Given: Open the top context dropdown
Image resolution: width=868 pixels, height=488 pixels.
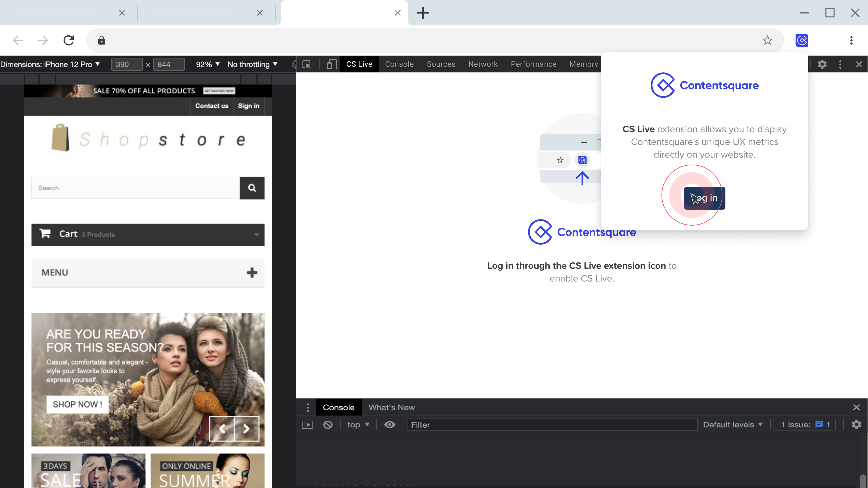Looking at the screenshot, I should tap(358, 425).
